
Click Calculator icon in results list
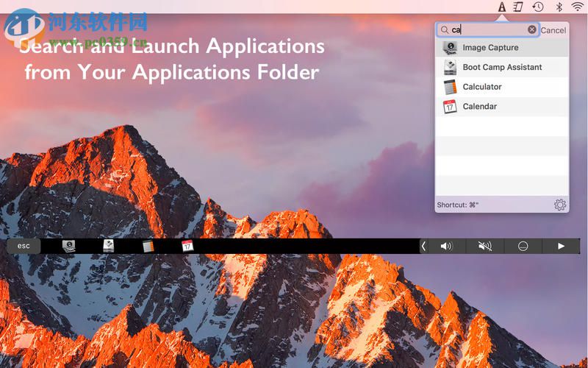tap(450, 87)
